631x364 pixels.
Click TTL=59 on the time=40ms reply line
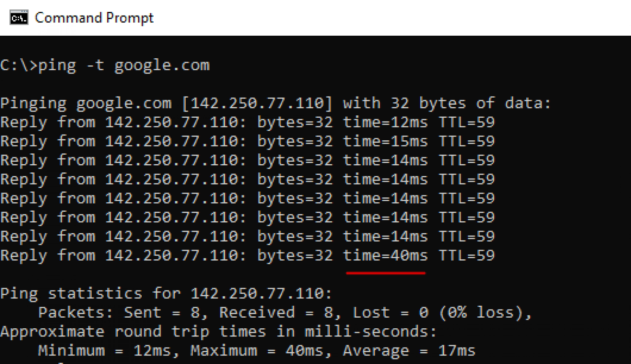point(467,256)
